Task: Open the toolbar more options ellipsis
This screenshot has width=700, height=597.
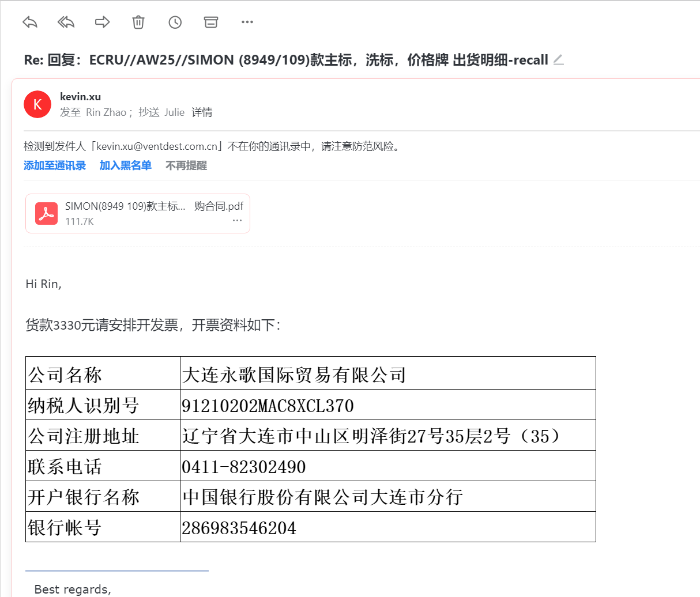Action: tap(247, 22)
